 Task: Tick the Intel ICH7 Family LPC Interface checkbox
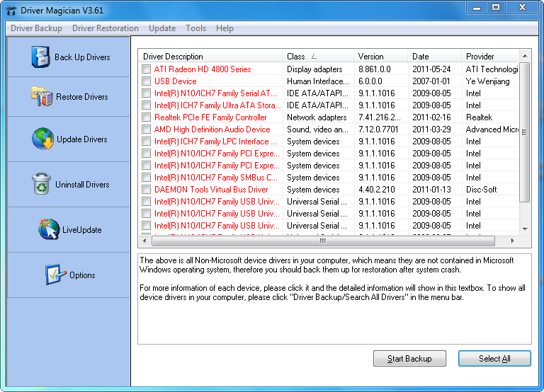point(147,142)
